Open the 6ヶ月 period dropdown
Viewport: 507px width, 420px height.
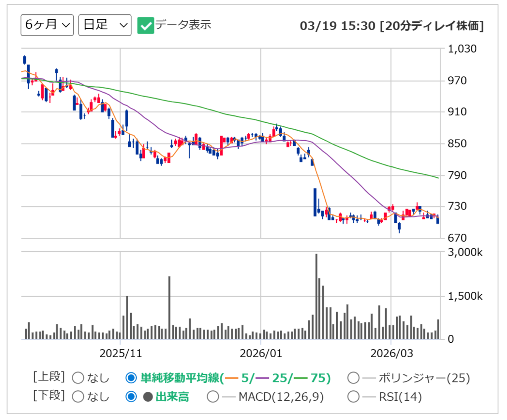pyautogui.click(x=47, y=25)
